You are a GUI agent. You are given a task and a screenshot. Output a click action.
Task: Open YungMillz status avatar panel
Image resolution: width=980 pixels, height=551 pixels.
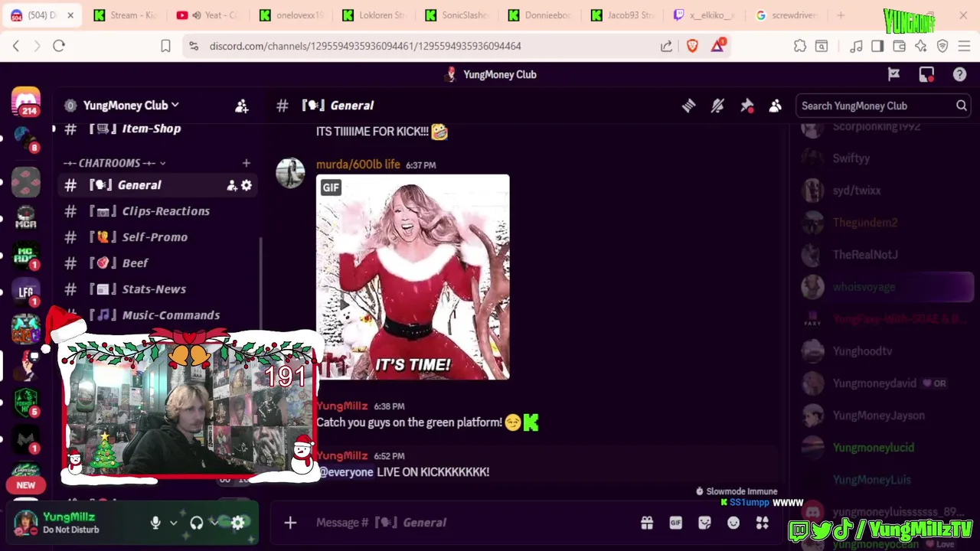(x=57, y=523)
